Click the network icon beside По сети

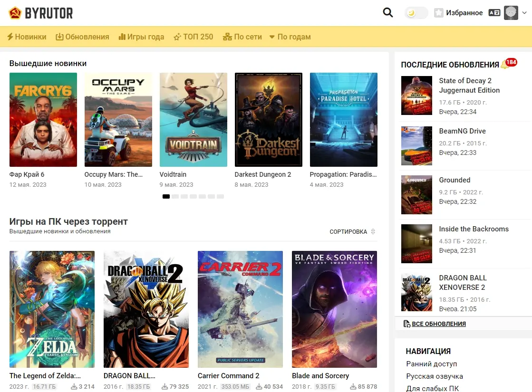pyautogui.click(x=227, y=37)
